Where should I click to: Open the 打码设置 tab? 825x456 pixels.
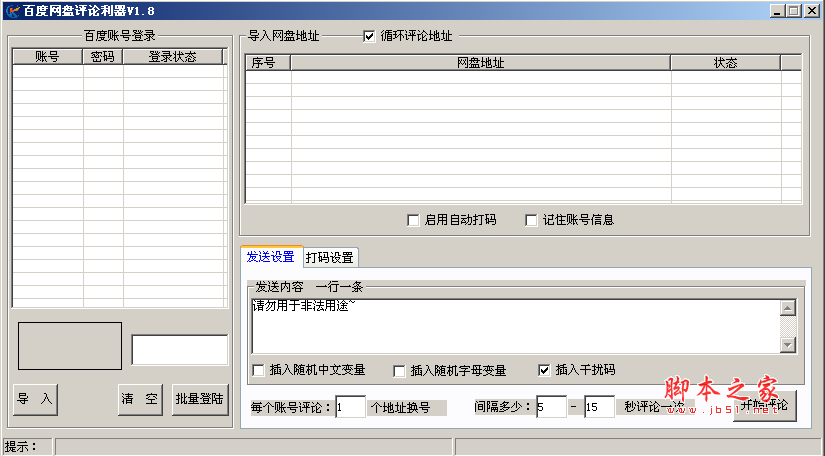click(330, 257)
